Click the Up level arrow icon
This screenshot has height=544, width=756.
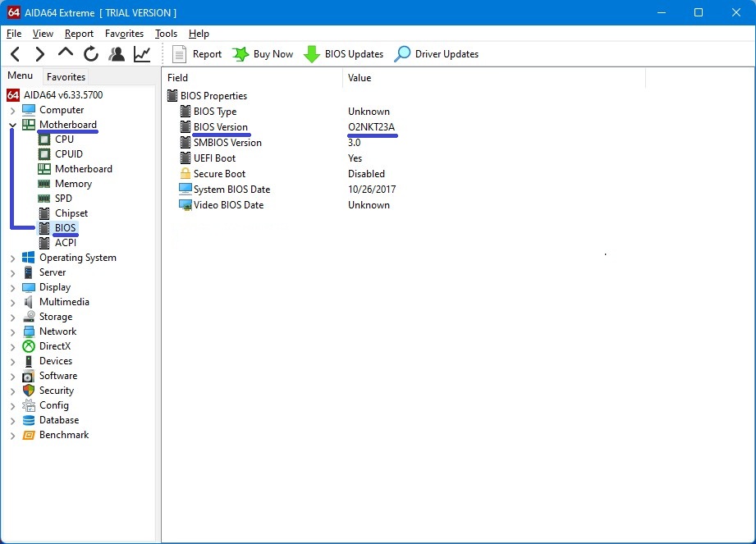point(66,53)
